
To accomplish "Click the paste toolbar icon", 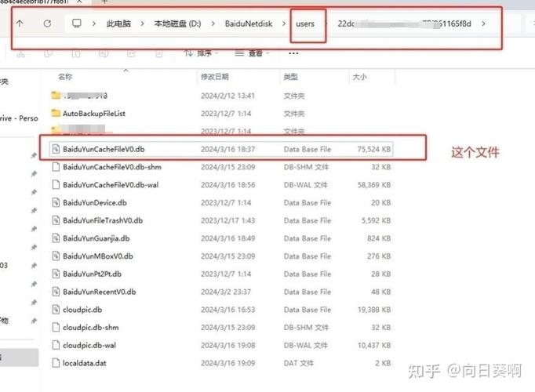I will pyautogui.click(x=76, y=53).
